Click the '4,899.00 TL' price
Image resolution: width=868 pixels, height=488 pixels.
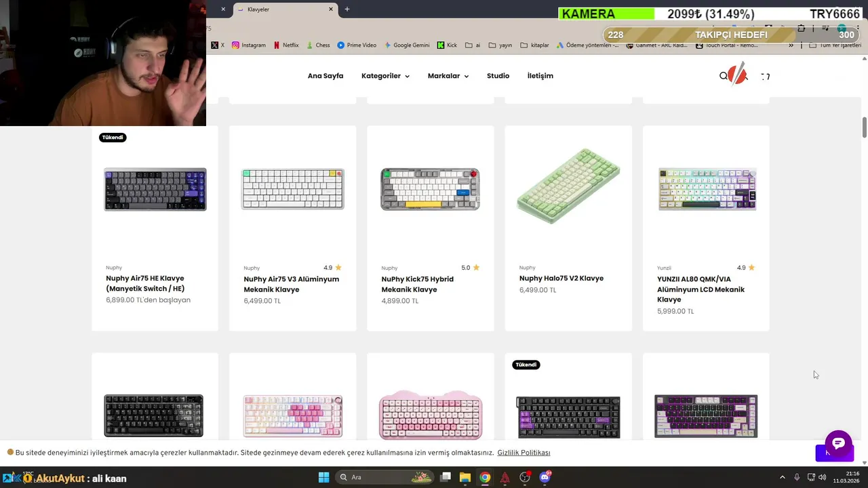(x=400, y=301)
